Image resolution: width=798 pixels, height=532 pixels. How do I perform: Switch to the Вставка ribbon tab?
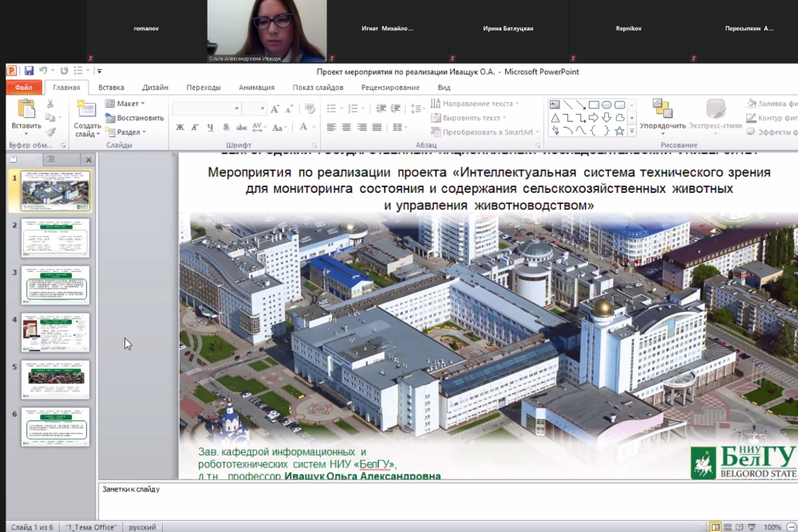click(x=111, y=88)
